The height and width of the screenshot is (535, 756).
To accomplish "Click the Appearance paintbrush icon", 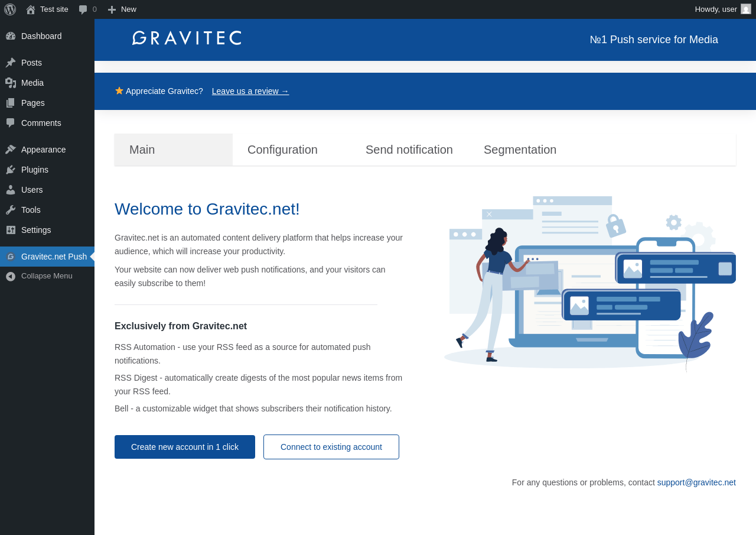I will click(11, 150).
